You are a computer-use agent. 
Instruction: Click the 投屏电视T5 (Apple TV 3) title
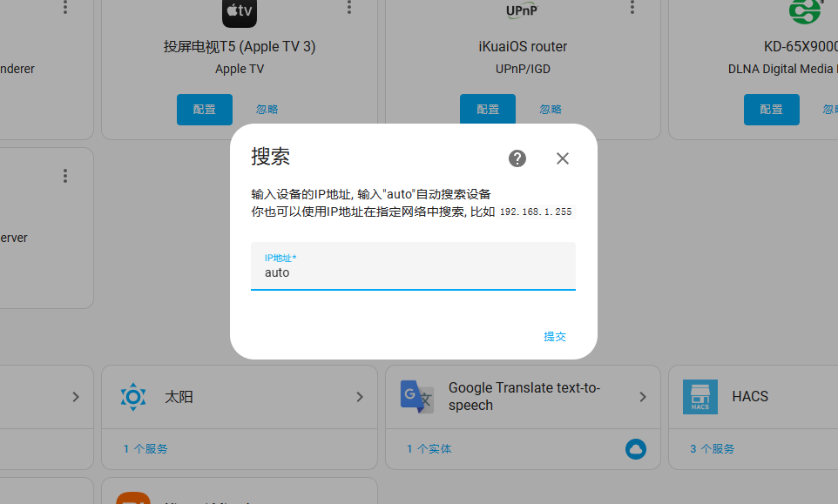(x=240, y=46)
